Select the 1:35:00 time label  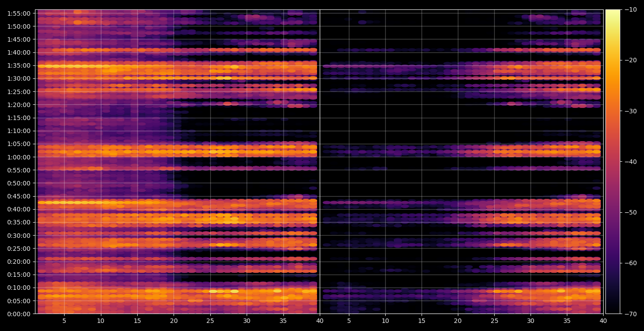[x=19, y=65]
